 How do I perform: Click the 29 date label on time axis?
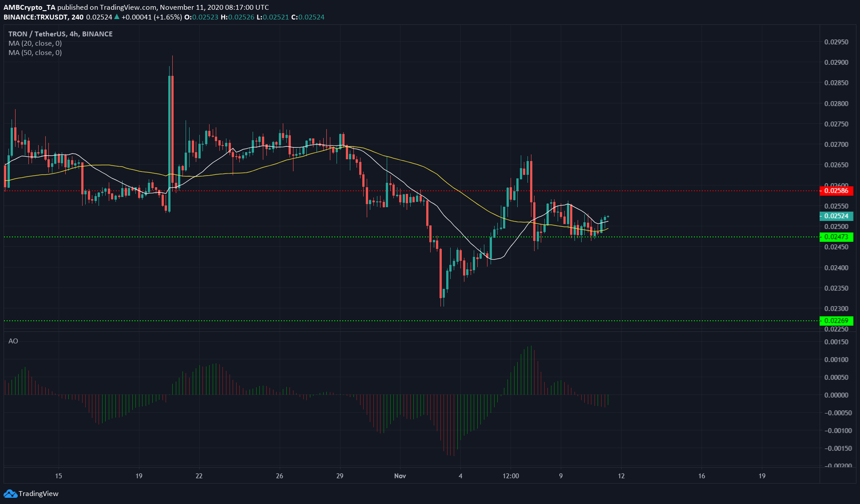point(340,476)
